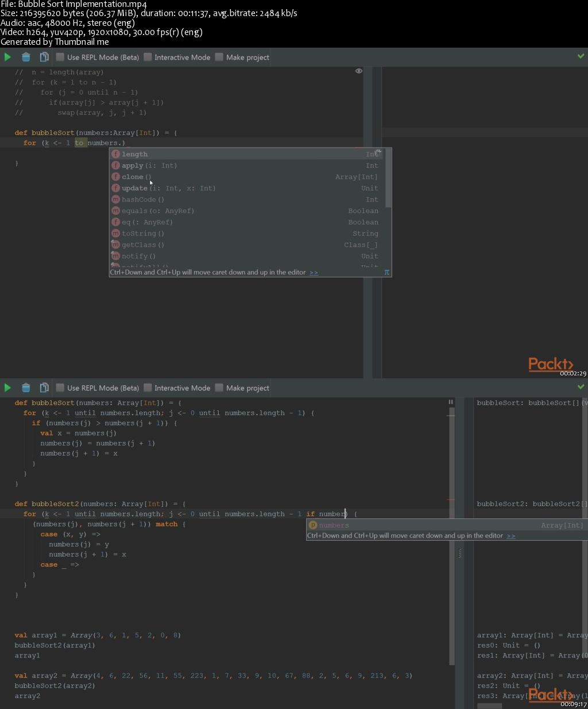Click the pi icon in completion popup
Image resolution: width=588 pixels, height=709 pixels.
(386, 273)
